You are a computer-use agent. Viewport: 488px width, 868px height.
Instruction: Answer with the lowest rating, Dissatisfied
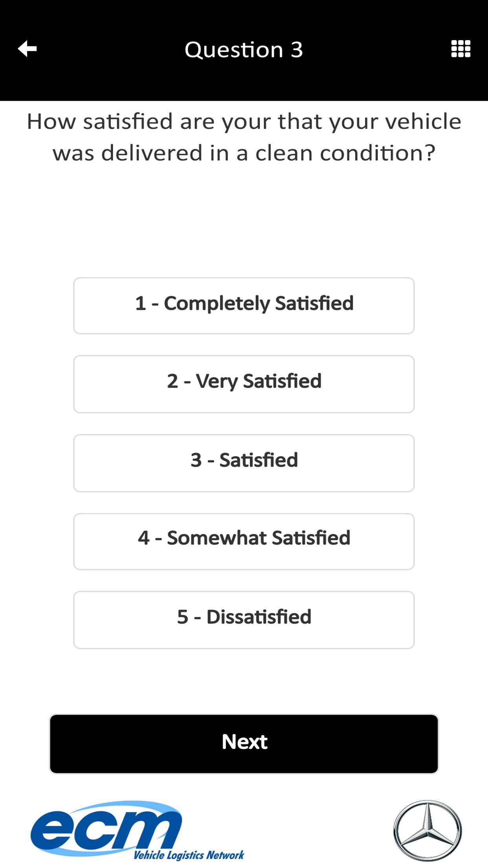pyautogui.click(x=244, y=620)
